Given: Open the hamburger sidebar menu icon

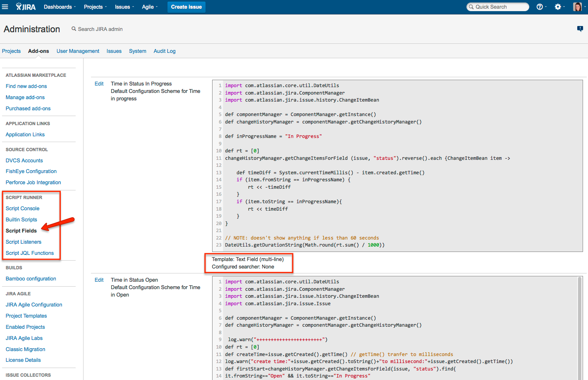Looking at the screenshot, I should pos(5,7).
